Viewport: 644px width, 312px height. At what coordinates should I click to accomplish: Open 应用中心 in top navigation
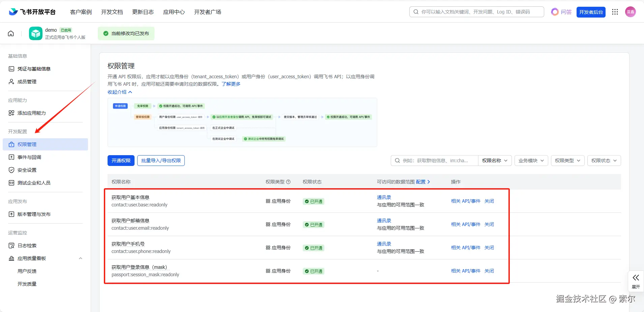point(174,12)
